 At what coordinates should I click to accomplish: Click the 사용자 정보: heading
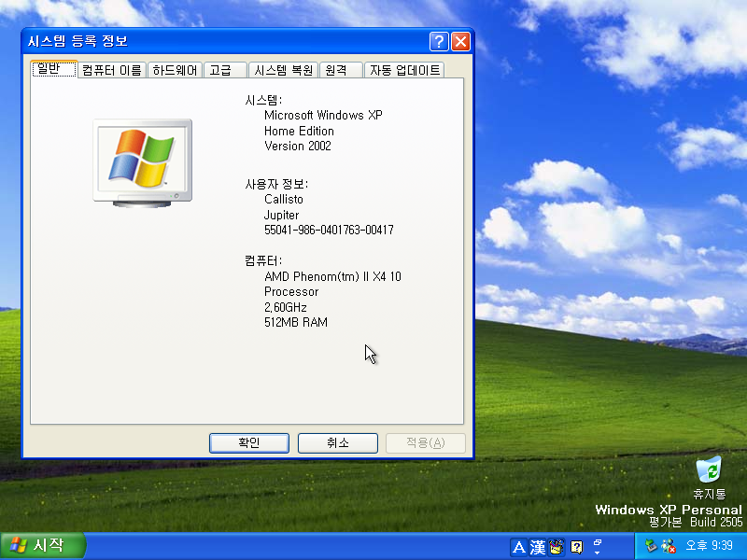[x=276, y=184]
